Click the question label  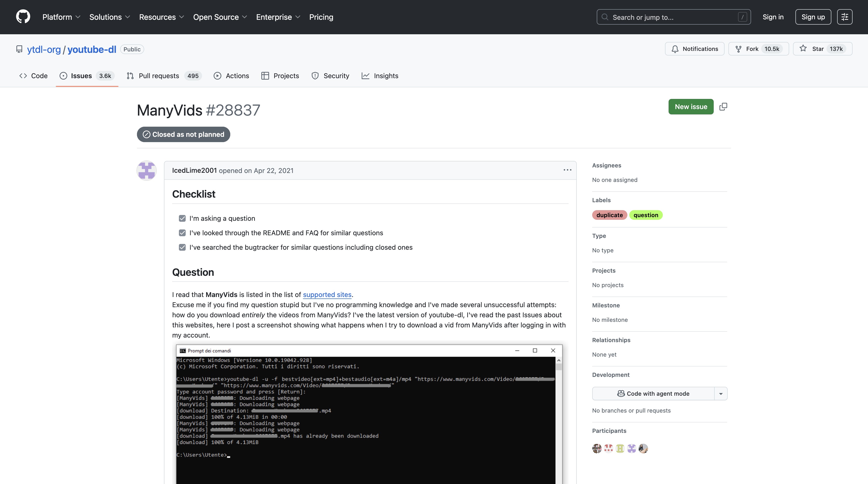pos(646,215)
